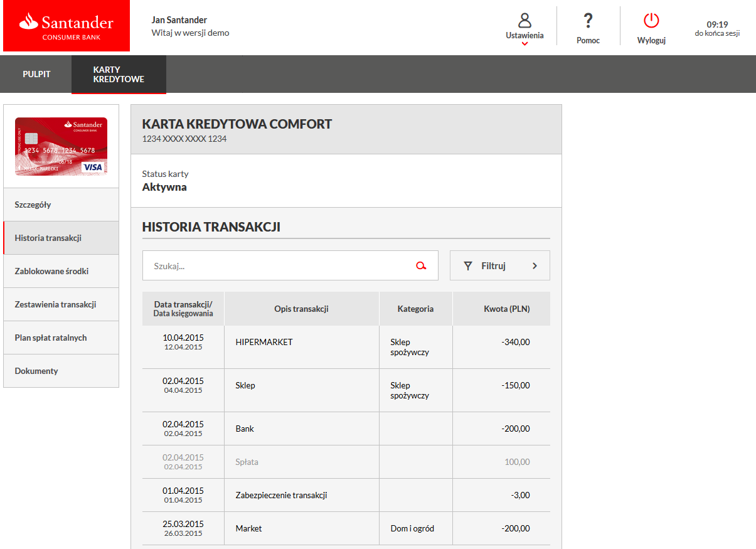Click the Wyloguj power icon
This screenshot has width=756, height=549.
click(x=651, y=21)
